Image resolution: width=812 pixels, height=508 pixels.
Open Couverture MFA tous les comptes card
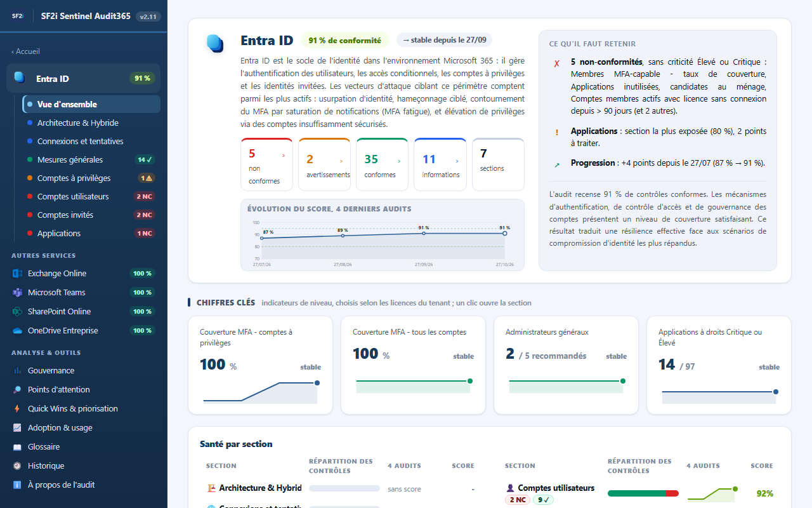(413, 365)
